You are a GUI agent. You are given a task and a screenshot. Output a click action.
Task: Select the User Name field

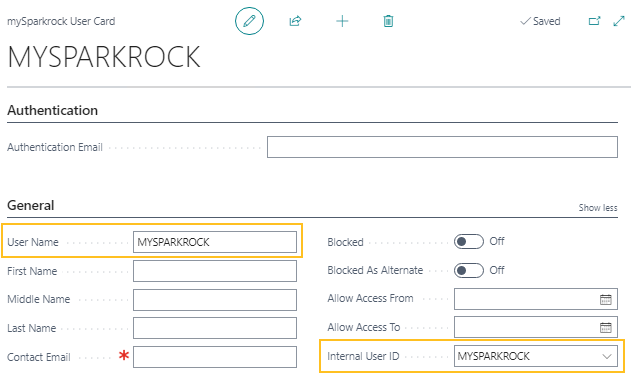(215, 242)
